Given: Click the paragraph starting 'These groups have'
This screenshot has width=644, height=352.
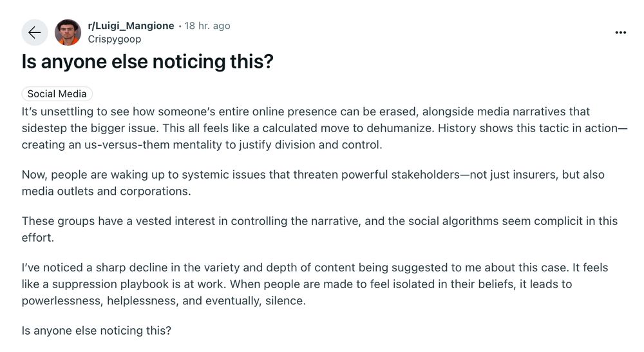Looking at the screenshot, I should tap(319, 230).
